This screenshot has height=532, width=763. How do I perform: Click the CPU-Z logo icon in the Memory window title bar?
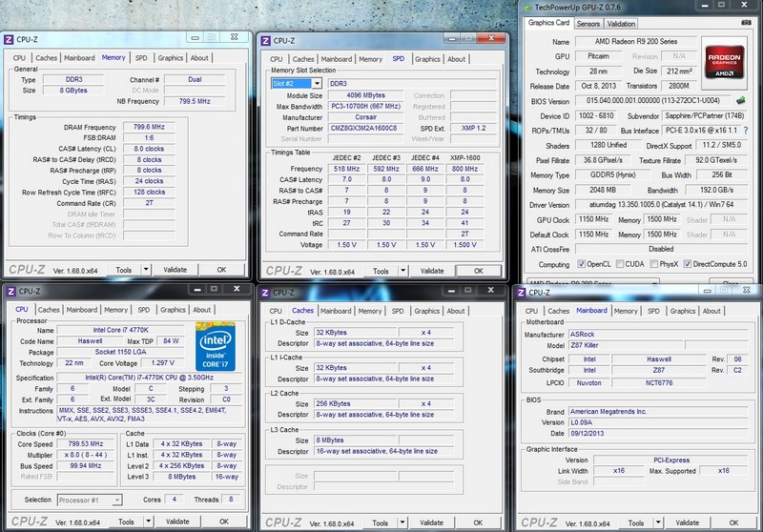(9, 40)
